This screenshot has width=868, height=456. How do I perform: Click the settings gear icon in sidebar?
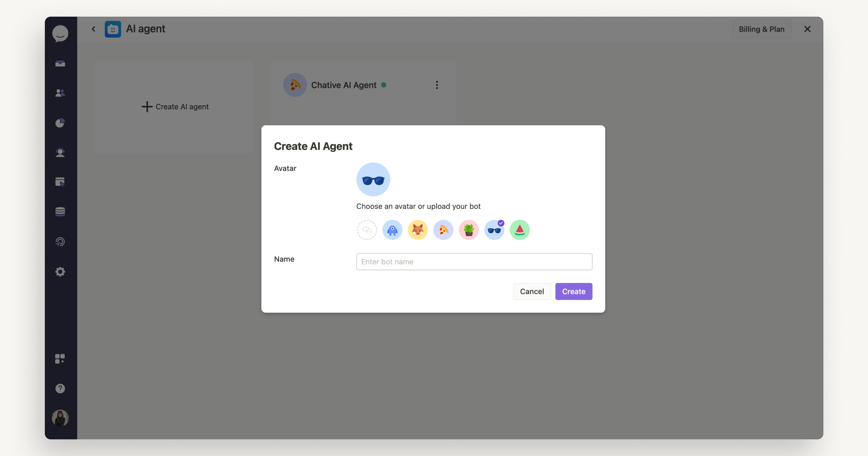pos(60,272)
